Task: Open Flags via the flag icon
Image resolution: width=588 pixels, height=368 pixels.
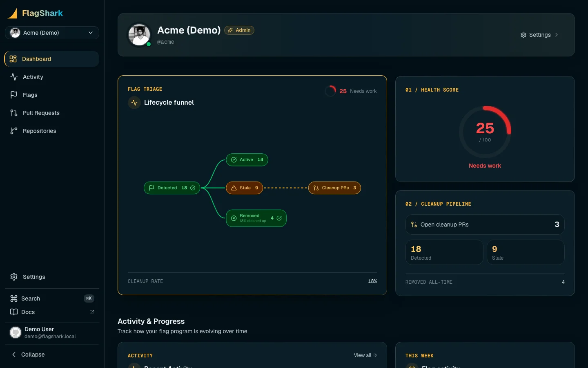Action: [14, 95]
